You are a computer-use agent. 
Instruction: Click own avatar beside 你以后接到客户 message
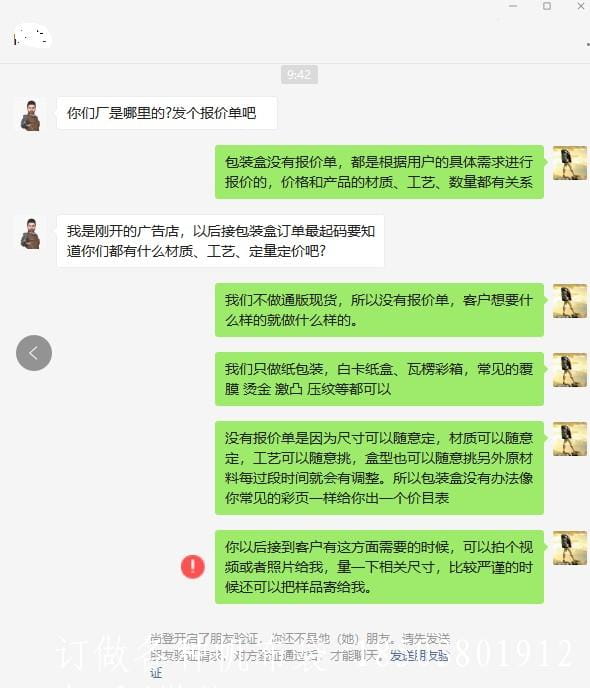click(570, 548)
